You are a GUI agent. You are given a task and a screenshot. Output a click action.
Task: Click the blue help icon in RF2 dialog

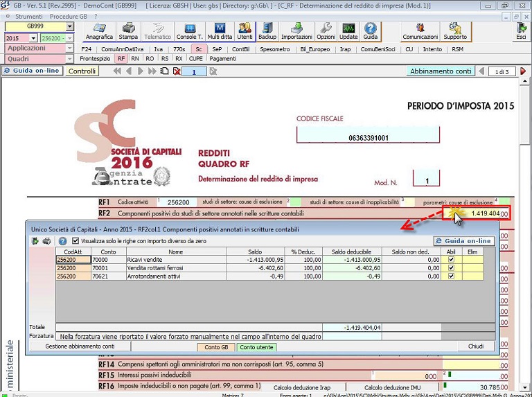pyautogui.click(x=62, y=241)
